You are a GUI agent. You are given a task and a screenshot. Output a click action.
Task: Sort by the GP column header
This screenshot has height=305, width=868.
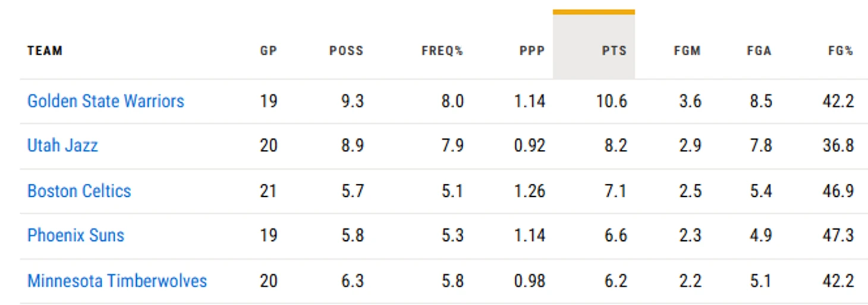click(269, 51)
